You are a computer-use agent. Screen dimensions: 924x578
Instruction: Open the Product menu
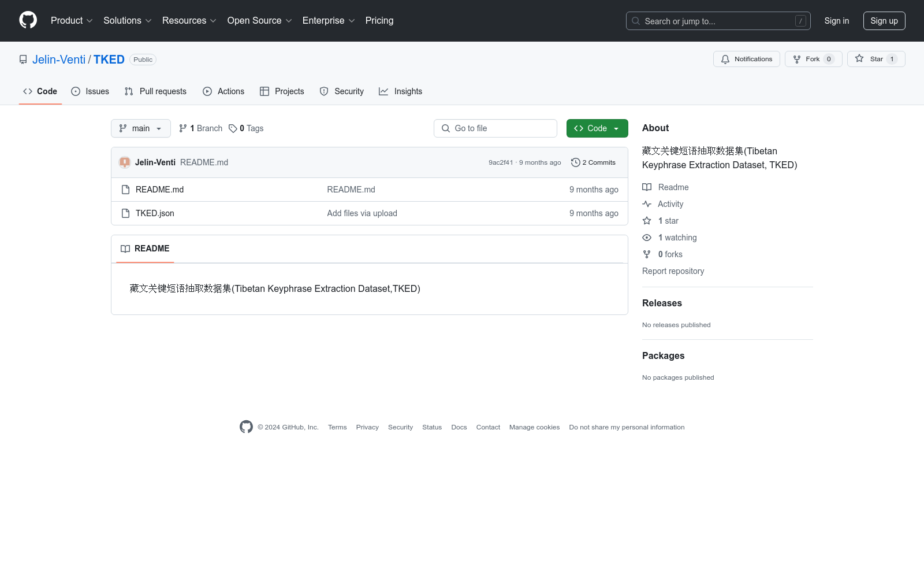point(72,20)
